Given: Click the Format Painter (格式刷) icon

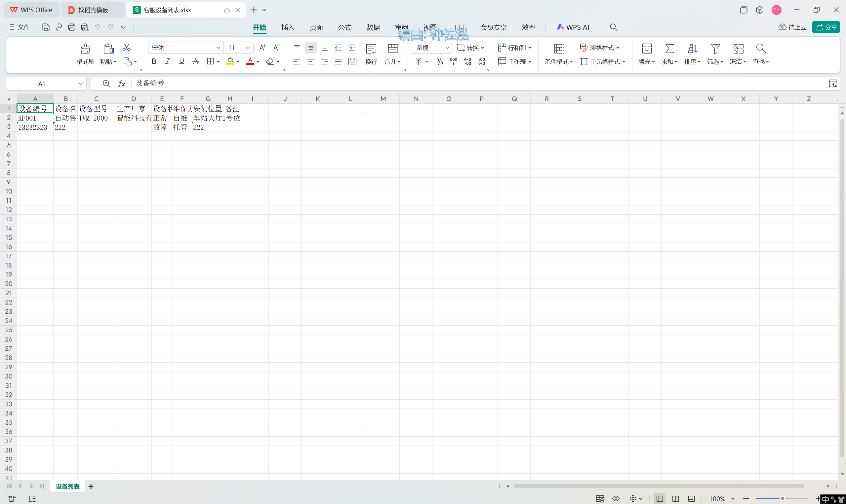Looking at the screenshot, I should (x=85, y=49).
